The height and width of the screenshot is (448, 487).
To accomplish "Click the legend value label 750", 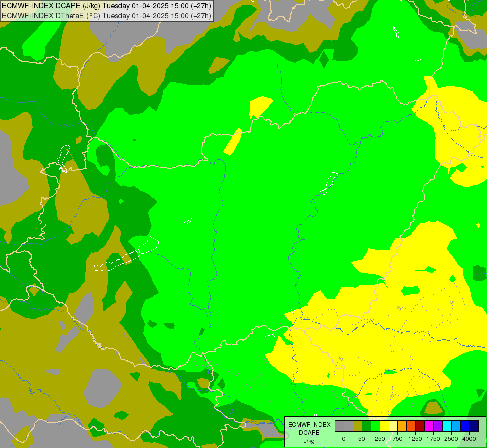I will (397, 439).
